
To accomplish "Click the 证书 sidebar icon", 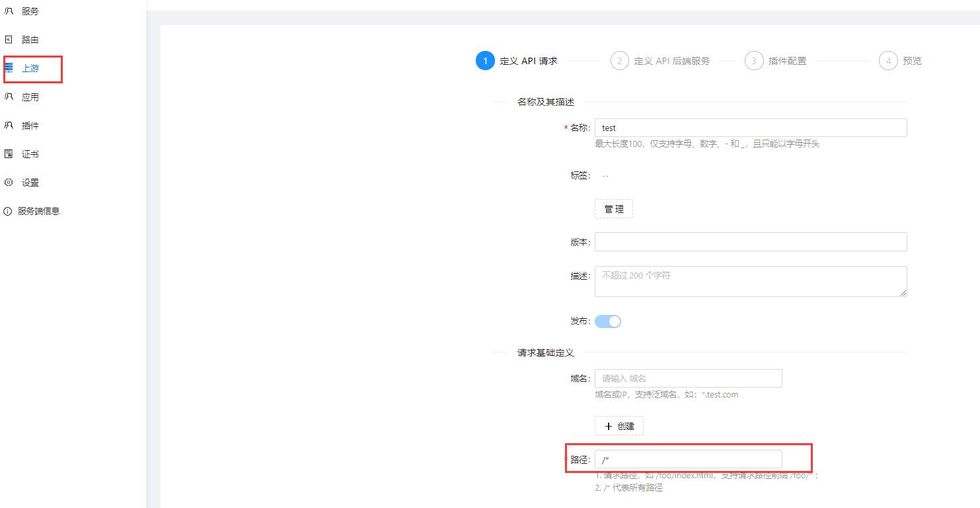I will (x=9, y=154).
